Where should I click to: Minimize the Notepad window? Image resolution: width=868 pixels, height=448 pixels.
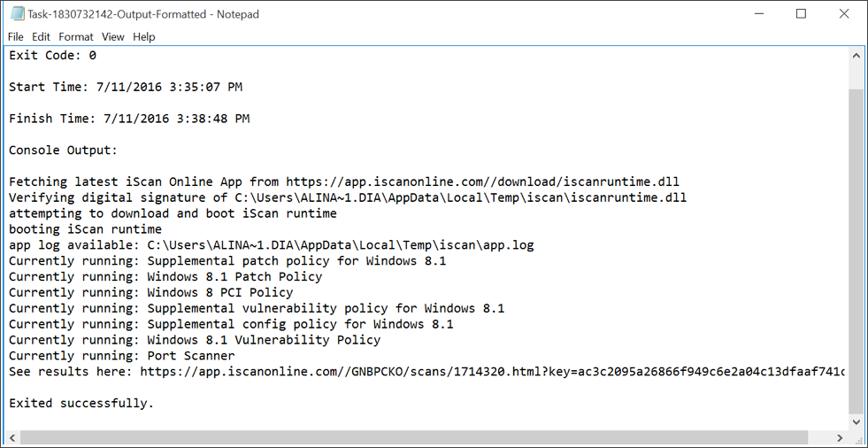tap(757, 14)
